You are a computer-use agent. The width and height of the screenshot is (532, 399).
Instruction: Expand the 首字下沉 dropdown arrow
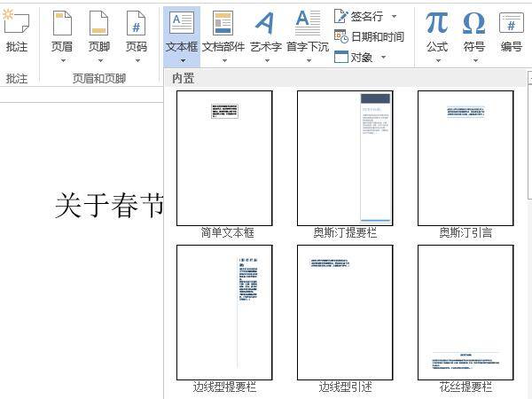(309, 60)
